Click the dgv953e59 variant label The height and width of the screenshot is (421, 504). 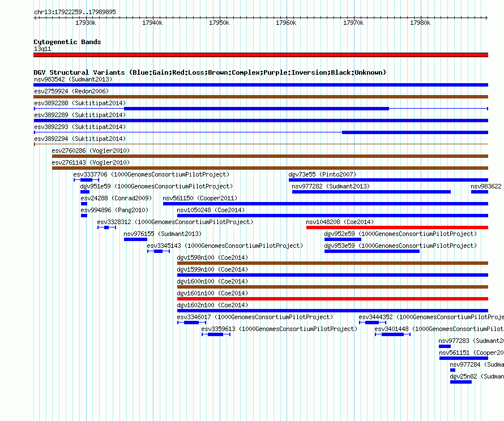coord(400,246)
